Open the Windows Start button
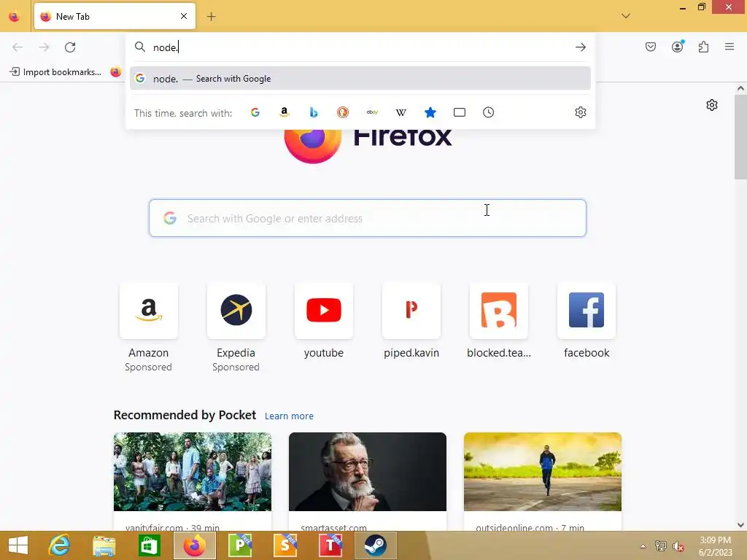Screen dimensions: 747x560 (x=18, y=545)
